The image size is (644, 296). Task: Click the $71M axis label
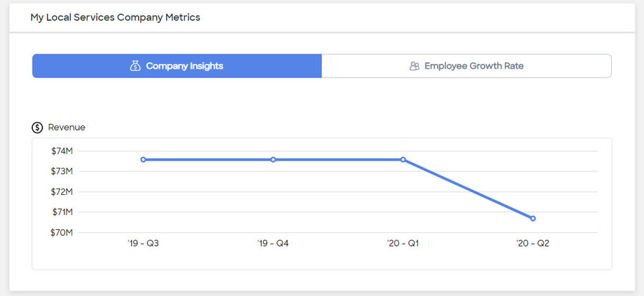(x=62, y=212)
